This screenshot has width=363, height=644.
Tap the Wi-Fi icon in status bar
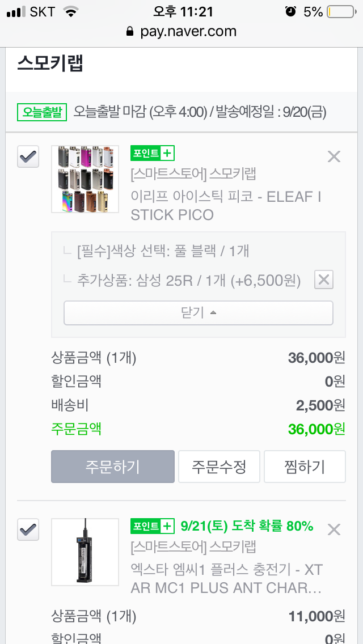pos(71,11)
